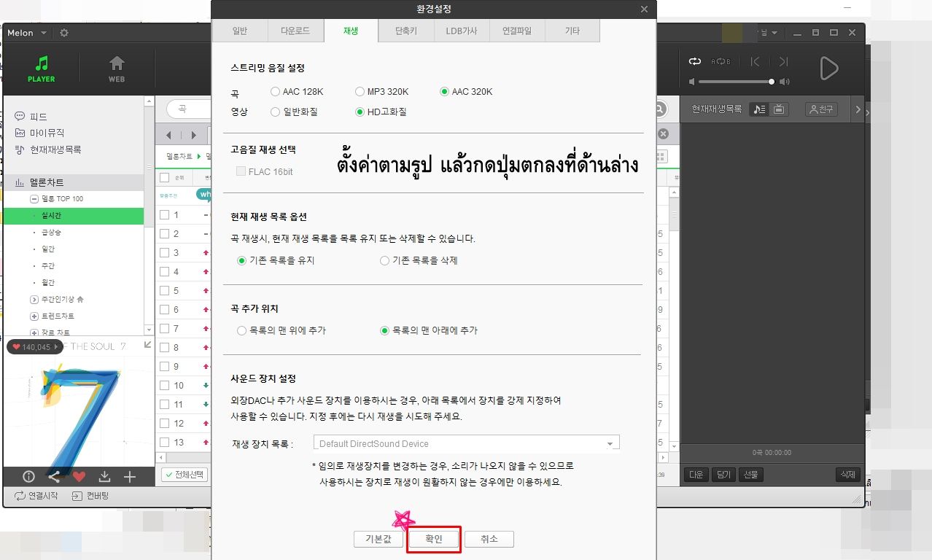Open the 다운로드 settings tab
This screenshot has height=560, width=932.
click(295, 31)
